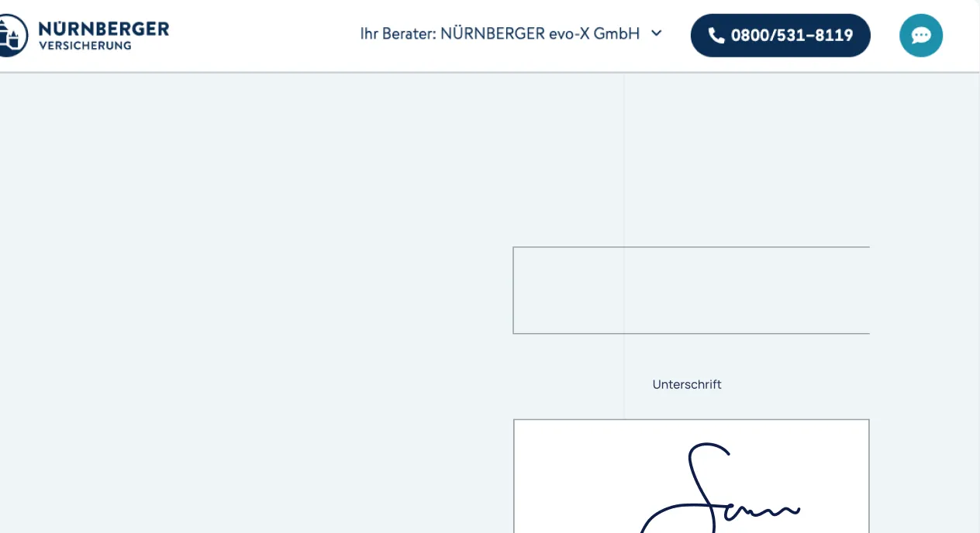This screenshot has width=980, height=533.
Task: Click the Unterschrift label
Action: click(x=687, y=384)
